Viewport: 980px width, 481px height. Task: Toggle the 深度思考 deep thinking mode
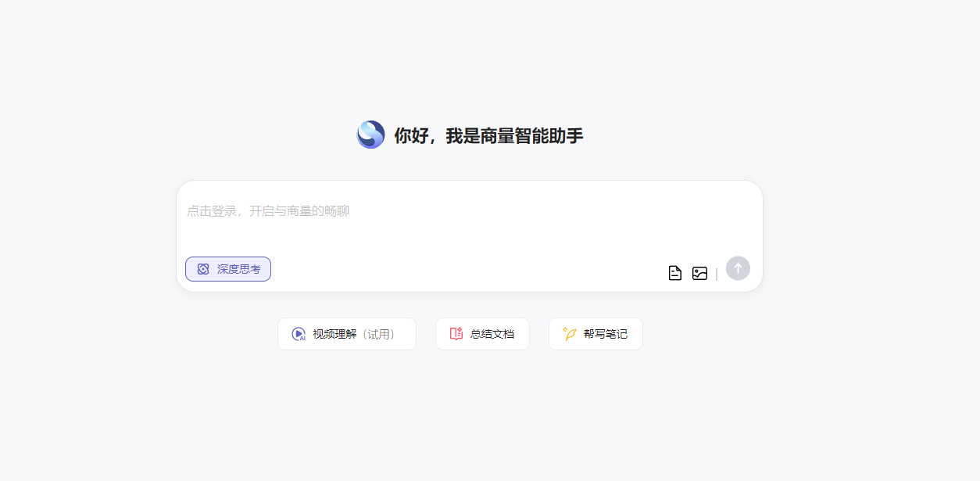point(228,269)
